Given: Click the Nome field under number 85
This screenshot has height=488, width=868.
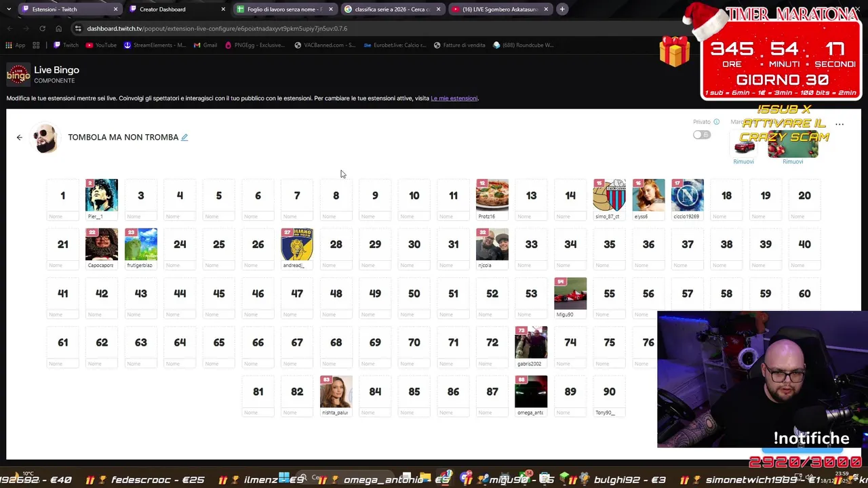Looking at the screenshot, I should tap(414, 412).
